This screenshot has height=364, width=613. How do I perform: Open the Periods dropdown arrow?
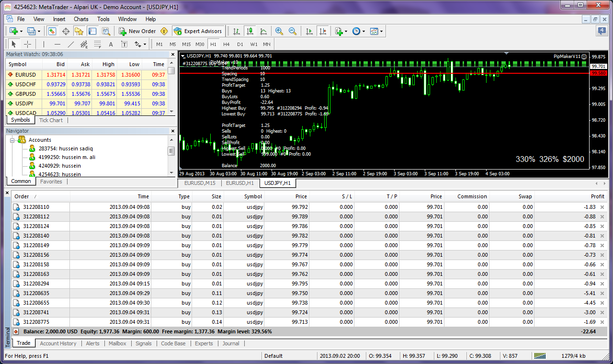tap(363, 32)
